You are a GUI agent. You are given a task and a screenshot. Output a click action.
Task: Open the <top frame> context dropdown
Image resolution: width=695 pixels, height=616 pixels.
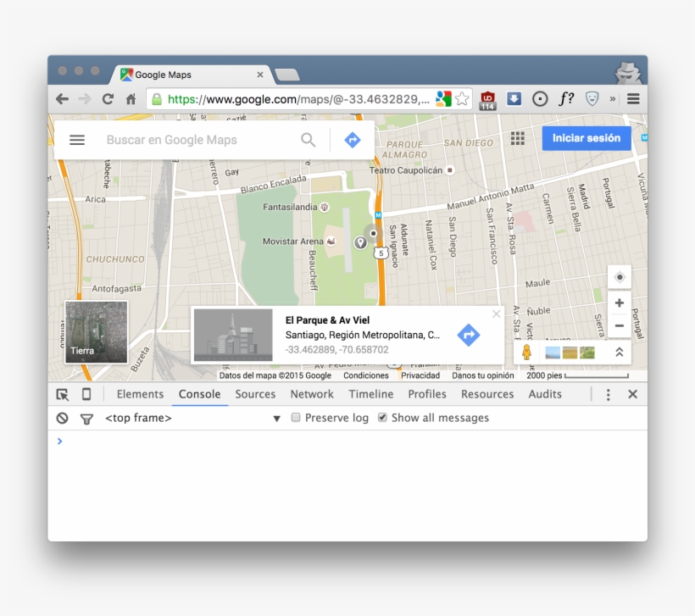(x=192, y=418)
